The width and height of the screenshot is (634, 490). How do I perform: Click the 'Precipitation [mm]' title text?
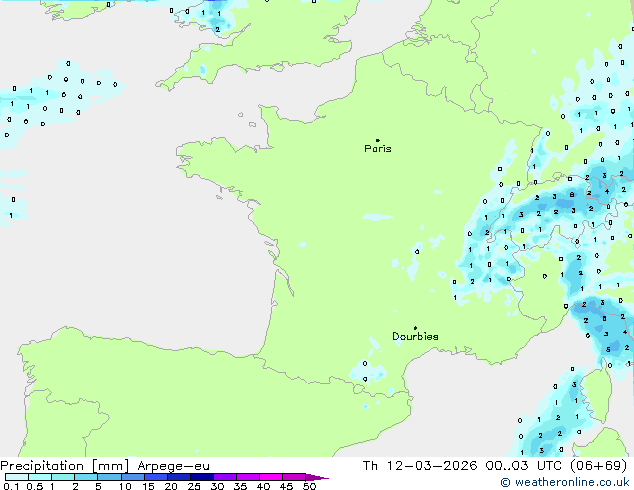65,466
